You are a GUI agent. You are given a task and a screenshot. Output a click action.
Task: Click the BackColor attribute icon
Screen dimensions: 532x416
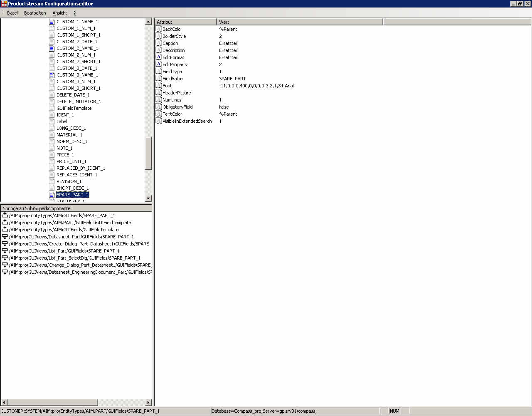pos(159,29)
